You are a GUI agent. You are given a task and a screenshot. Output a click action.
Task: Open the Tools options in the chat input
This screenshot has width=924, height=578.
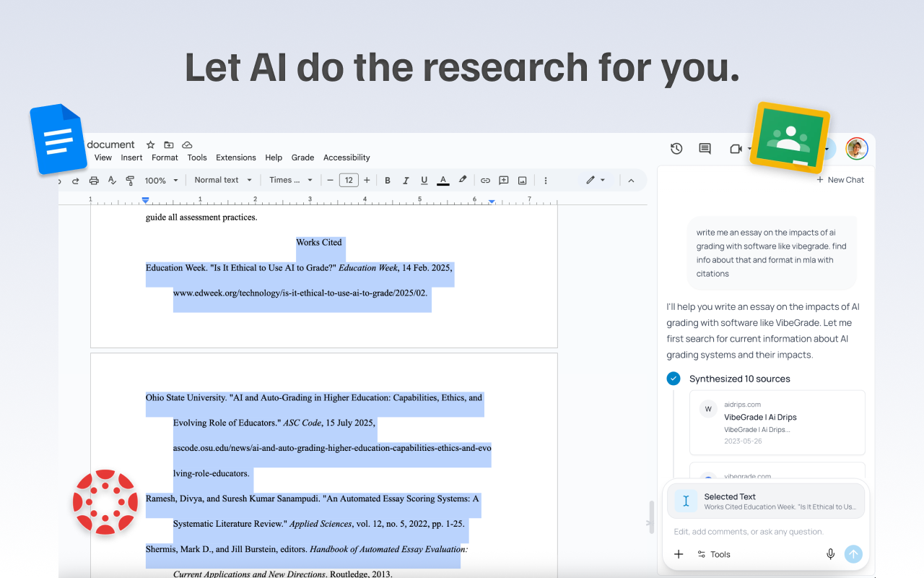click(x=713, y=554)
